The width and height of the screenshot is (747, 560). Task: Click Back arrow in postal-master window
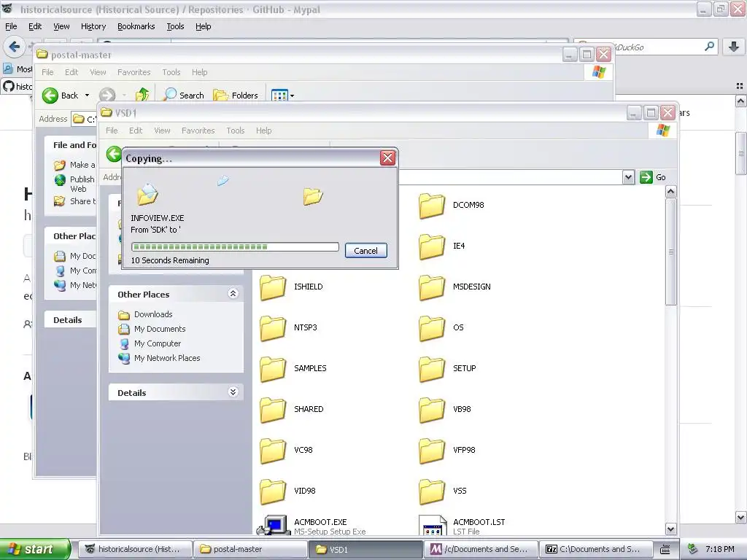[x=50, y=96]
